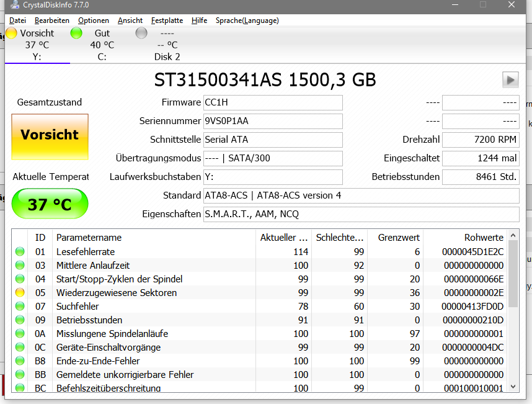
Task: Click the Aktuelle Temperat label
Action: pos(51,177)
